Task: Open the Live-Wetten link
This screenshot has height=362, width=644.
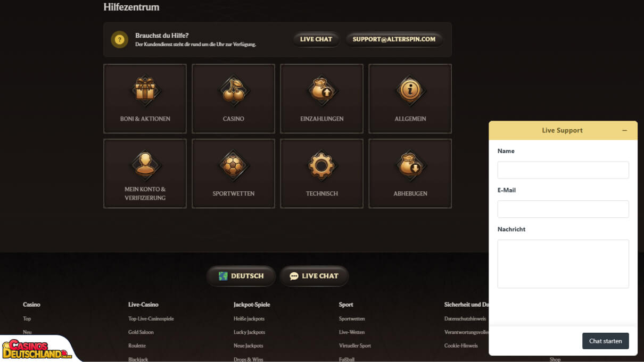Action: 352,332
